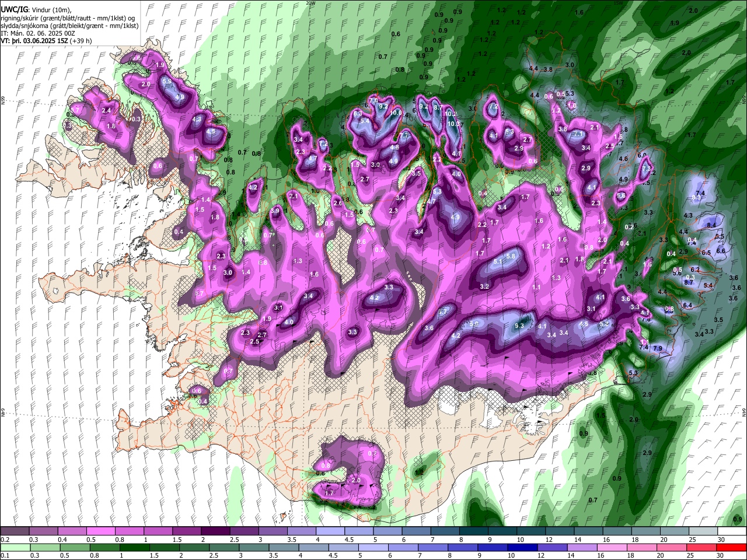Pick the dark teal swatch labeled 9 in upper scale
Image resolution: width=747 pixels, height=560 pixels.
501,531
